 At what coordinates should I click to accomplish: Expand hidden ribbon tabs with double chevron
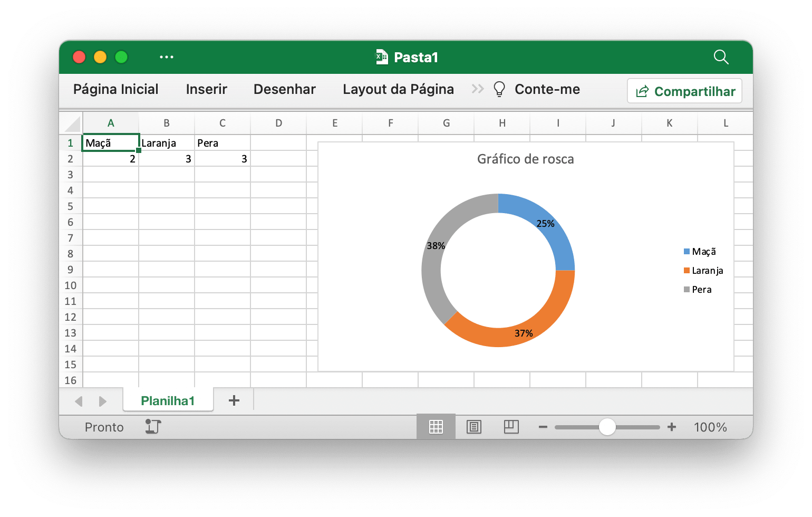478,89
